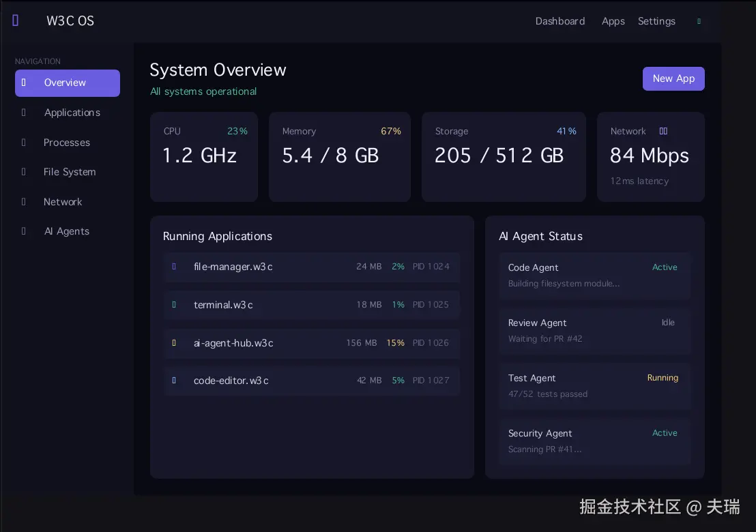Click the New App button
This screenshot has width=756, height=532.
pyautogui.click(x=673, y=78)
